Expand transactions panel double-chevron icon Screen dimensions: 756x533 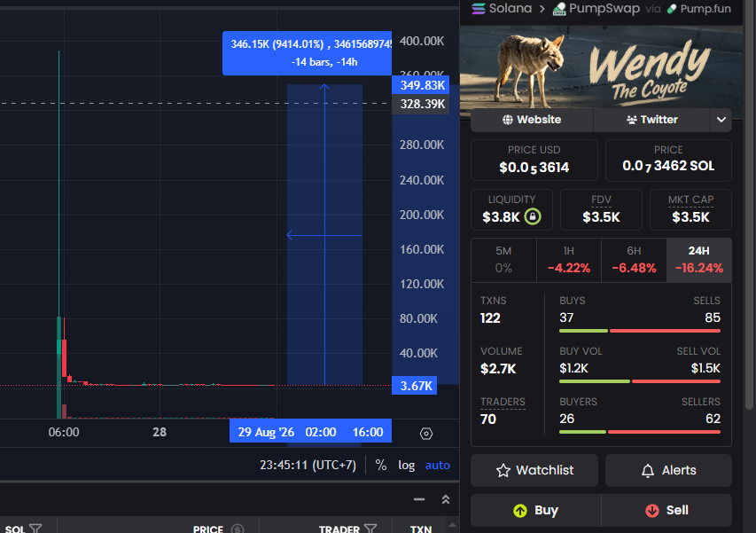446,499
